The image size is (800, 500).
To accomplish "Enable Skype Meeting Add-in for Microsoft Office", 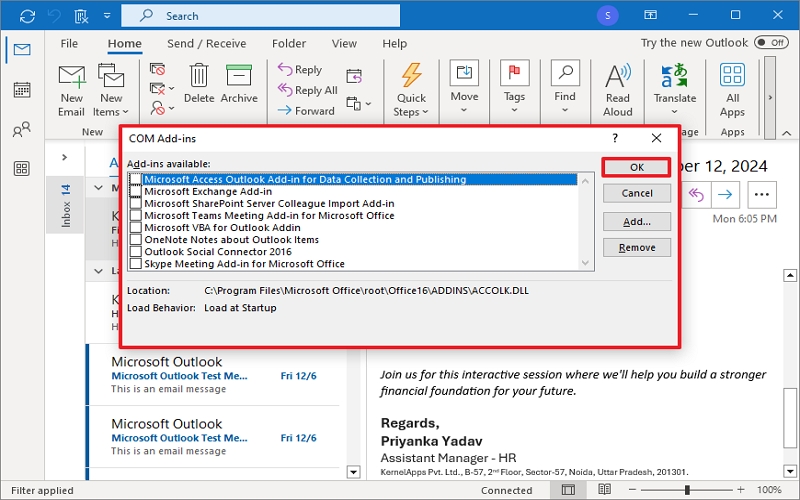I will pyautogui.click(x=136, y=264).
